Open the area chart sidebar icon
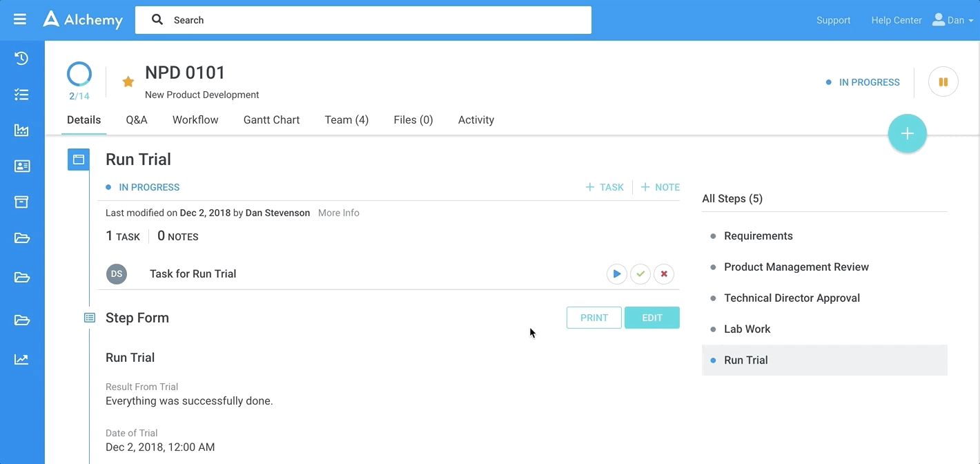The height and width of the screenshot is (464, 980). pyautogui.click(x=21, y=130)
